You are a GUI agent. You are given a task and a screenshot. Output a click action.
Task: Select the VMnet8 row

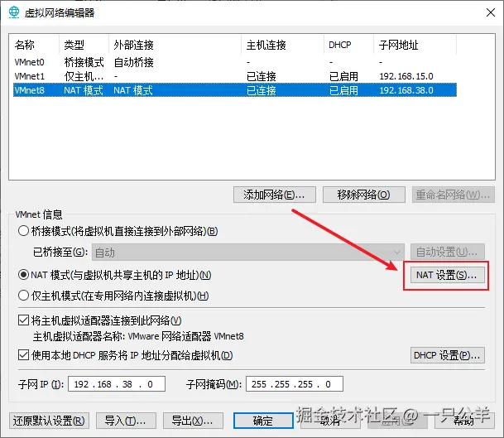pos(235,90)
